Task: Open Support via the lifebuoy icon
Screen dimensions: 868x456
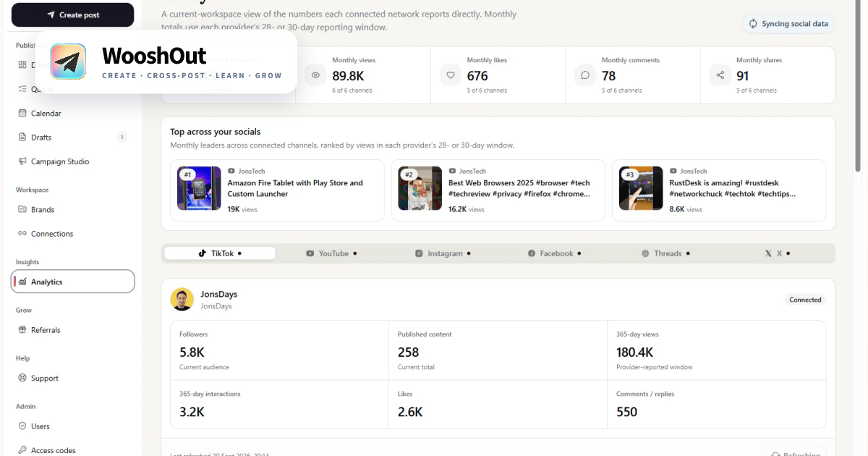Action: tap(22, 379)
